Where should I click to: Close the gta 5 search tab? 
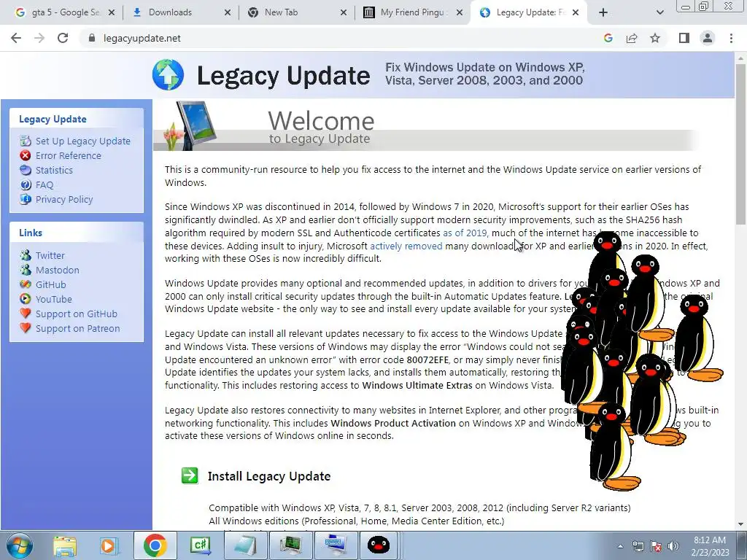pyautogui.click(x=112, y=13)
